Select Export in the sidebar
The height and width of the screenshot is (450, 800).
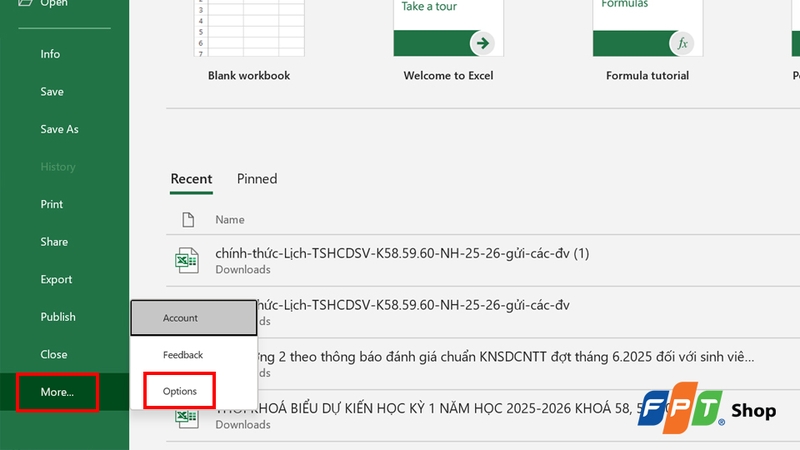56,280
